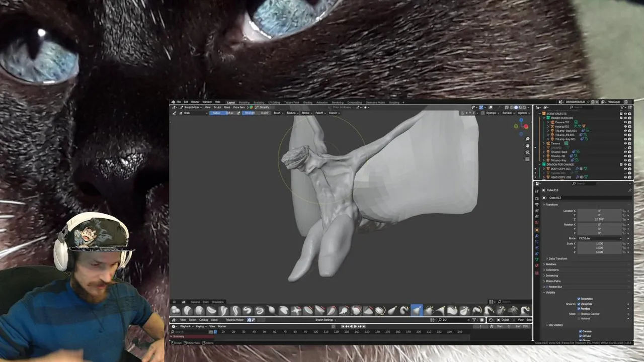Jump to the first frame in timeline

tap(343, 326)
